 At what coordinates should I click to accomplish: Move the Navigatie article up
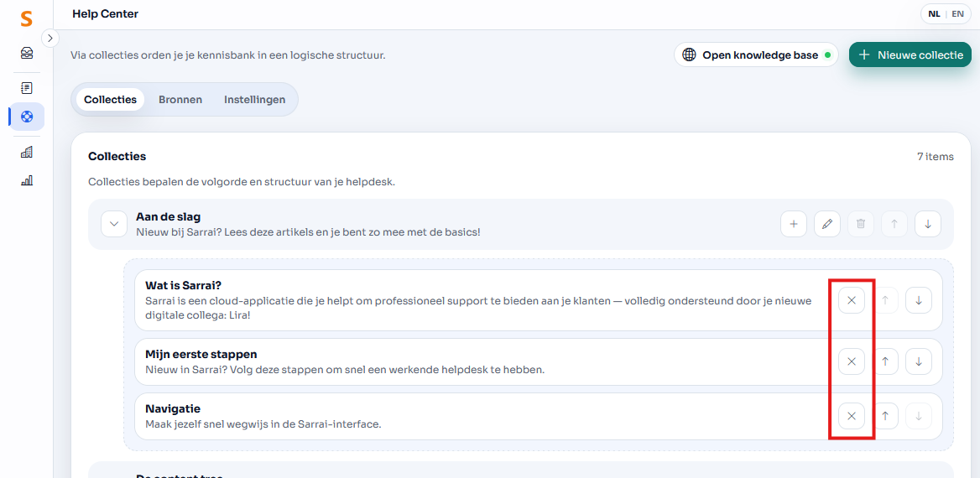884,416
